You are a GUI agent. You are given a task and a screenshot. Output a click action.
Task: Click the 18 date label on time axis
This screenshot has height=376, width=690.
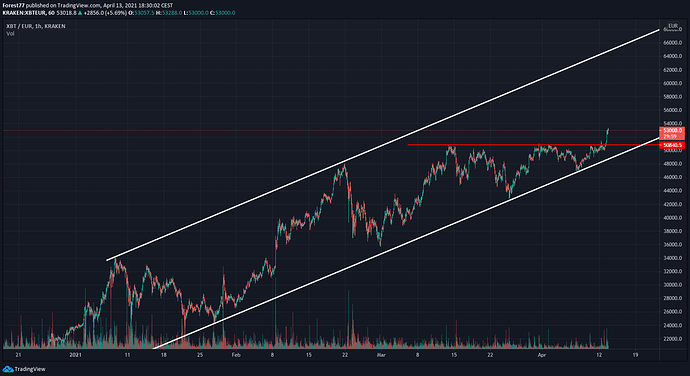tap(164, 355)
